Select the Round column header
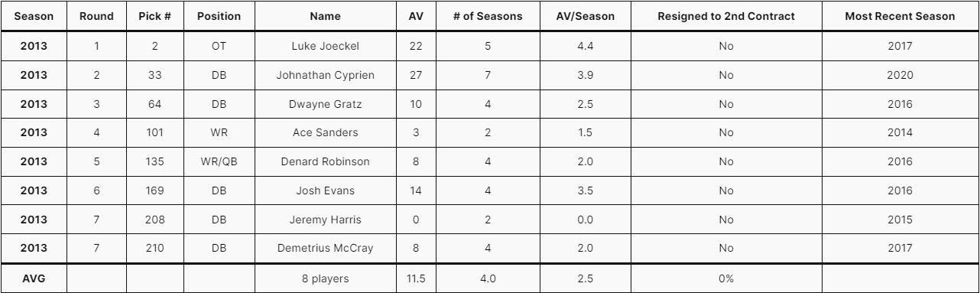The image size is (980, 293). tap(97, 16)
